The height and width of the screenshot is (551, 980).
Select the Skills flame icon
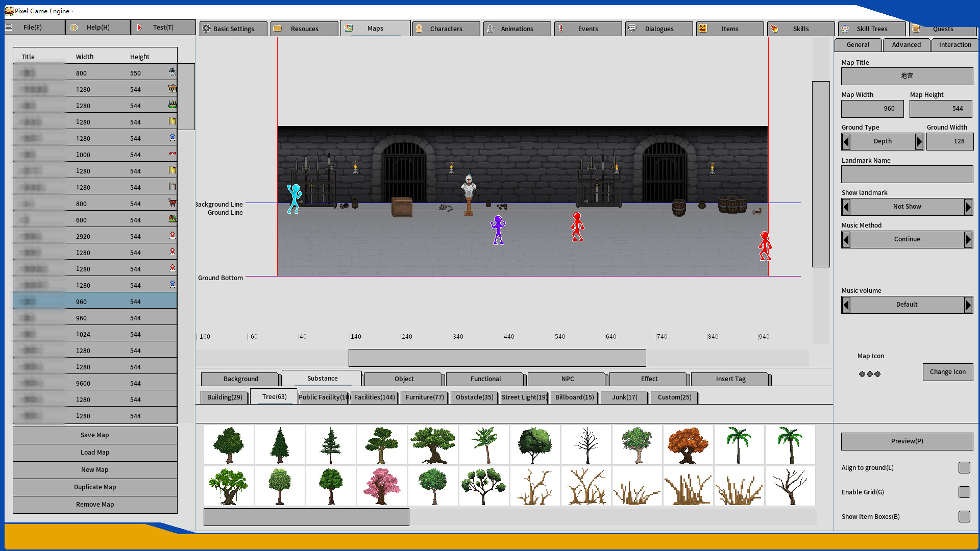[774, 29]
